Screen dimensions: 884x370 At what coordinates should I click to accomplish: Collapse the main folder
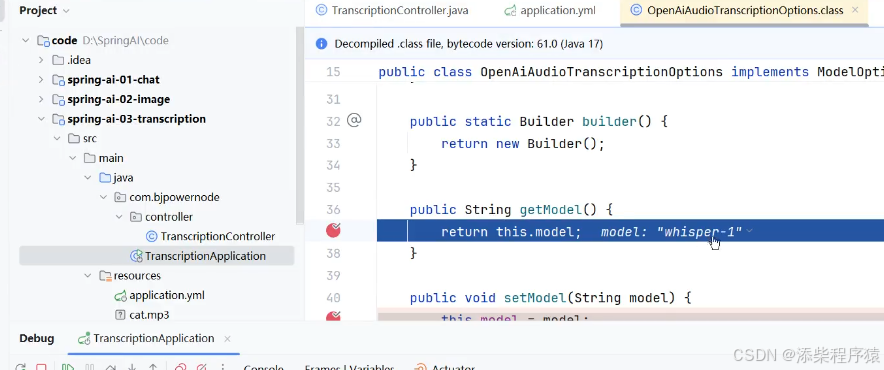tap(72, 158)
